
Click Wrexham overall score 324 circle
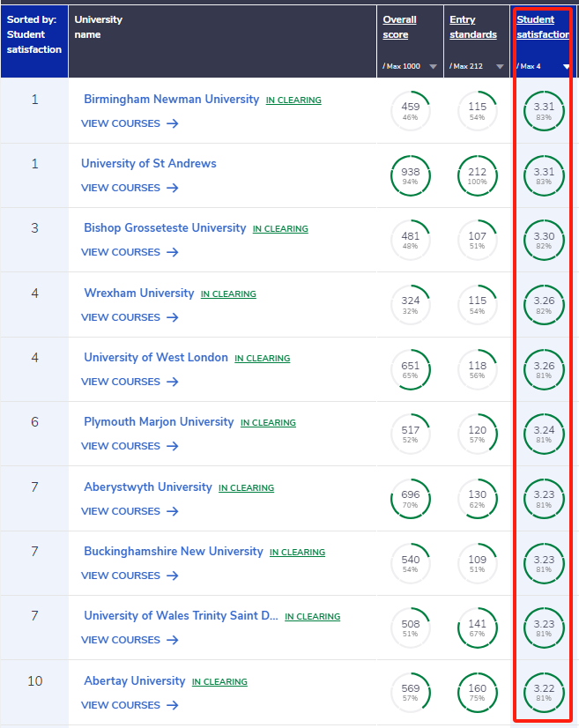(411, 305)
